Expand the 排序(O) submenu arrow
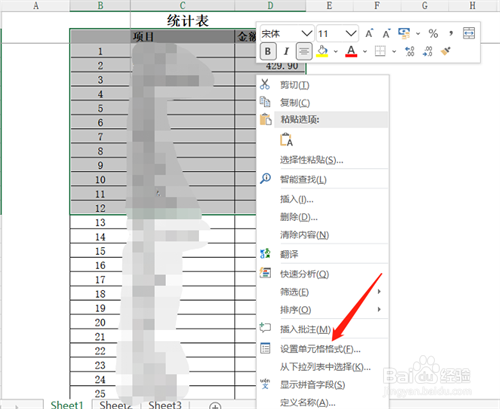This screenshot has width=500, height=409. click(379, 309)
